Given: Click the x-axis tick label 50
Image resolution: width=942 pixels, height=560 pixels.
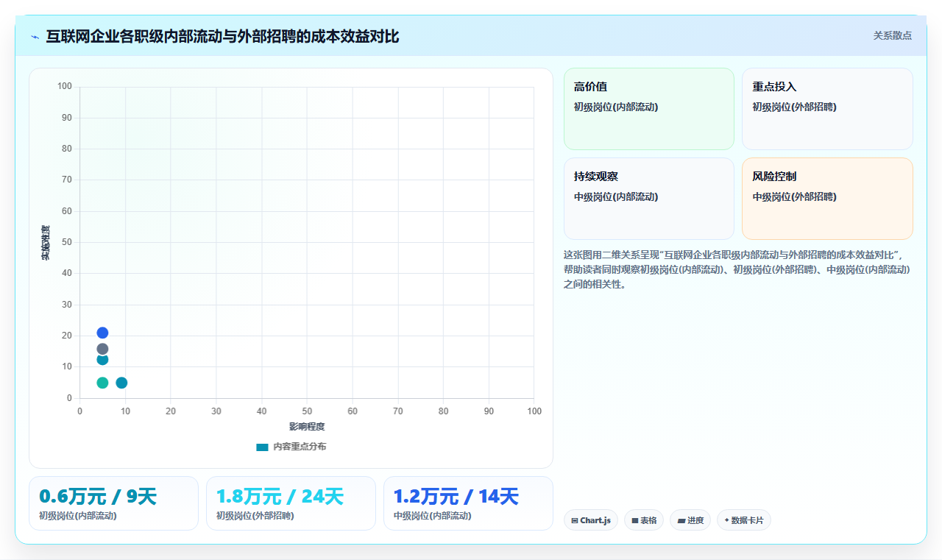Looking at the screenshot, I should click(307, 411).
